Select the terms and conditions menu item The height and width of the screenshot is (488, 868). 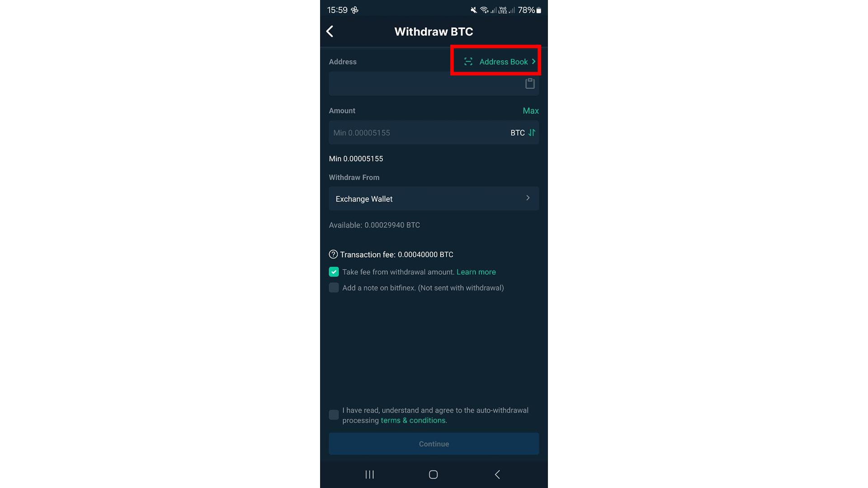413,420
